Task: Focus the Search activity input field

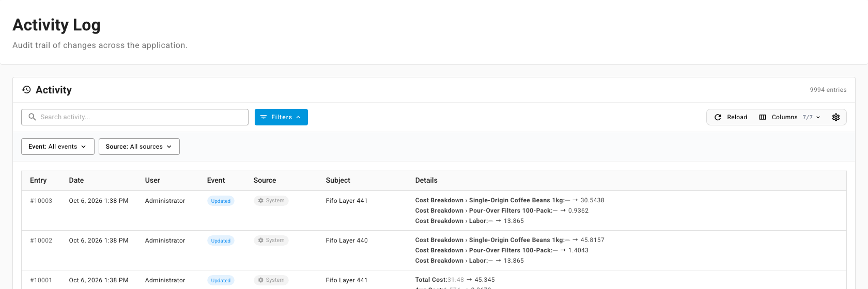Action: pyautogui.click(x=135, y=117)
